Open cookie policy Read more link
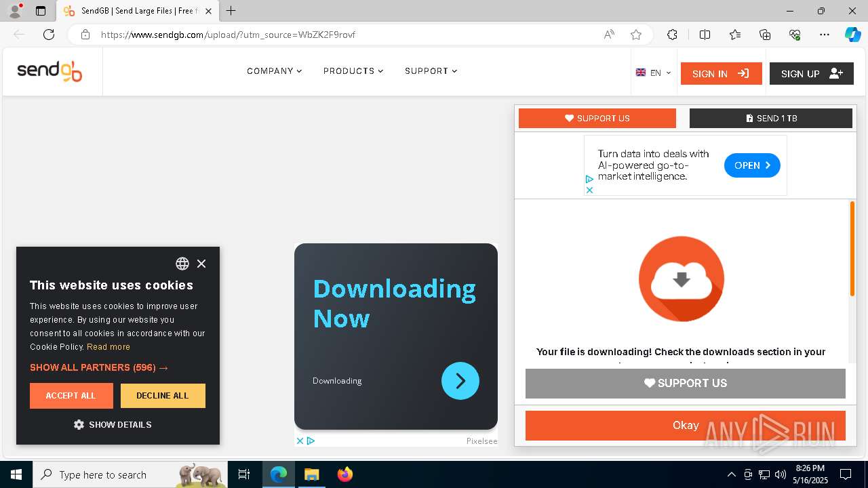Viewport: 868px width, 488px height. pos(108,347)
